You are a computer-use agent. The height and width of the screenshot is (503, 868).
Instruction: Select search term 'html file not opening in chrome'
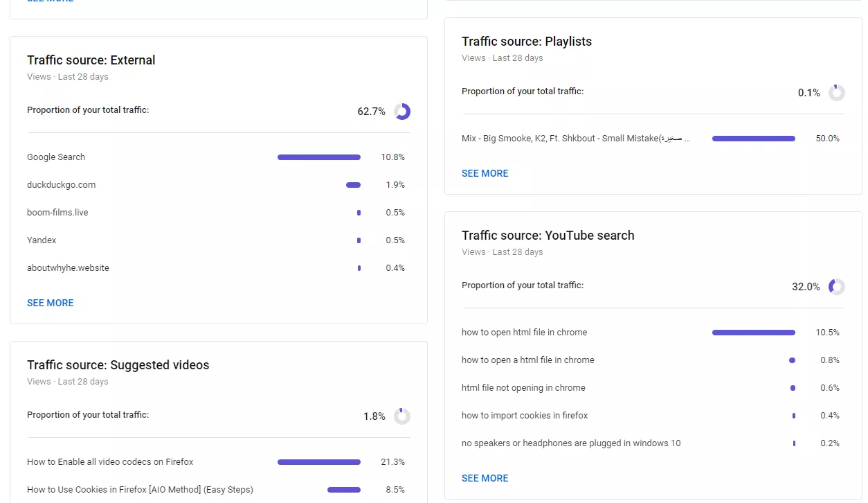pyautogui.click(x=523, y=388)
